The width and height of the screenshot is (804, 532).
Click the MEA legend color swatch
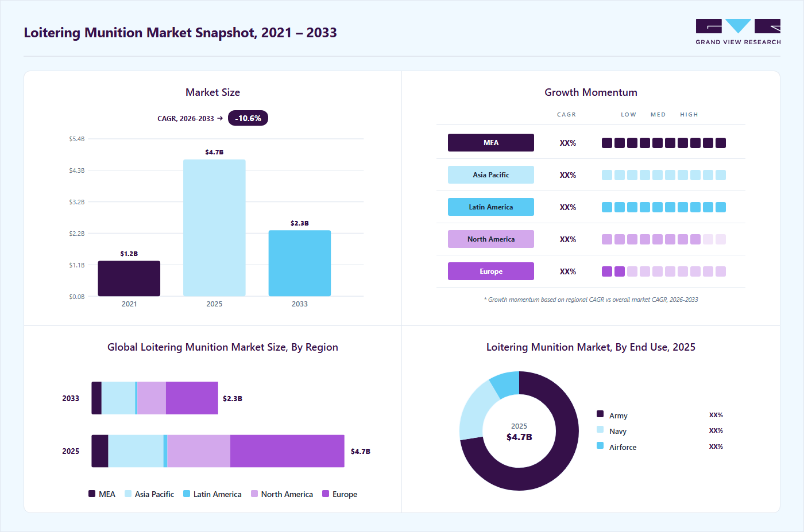[x=92, y=494]
